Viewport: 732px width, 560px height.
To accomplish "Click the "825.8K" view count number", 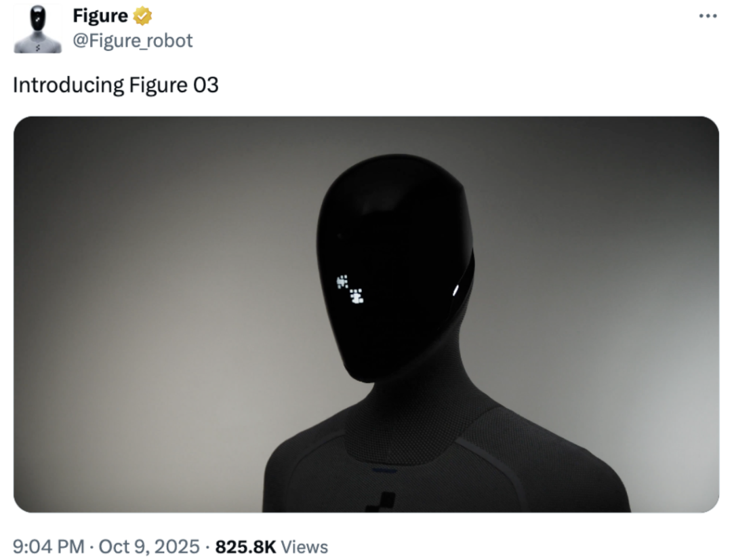I will tap(245, 546).
